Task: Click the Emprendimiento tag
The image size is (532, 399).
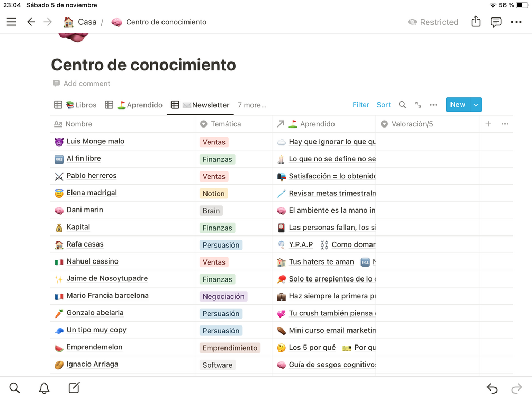Action: [230, 348]
